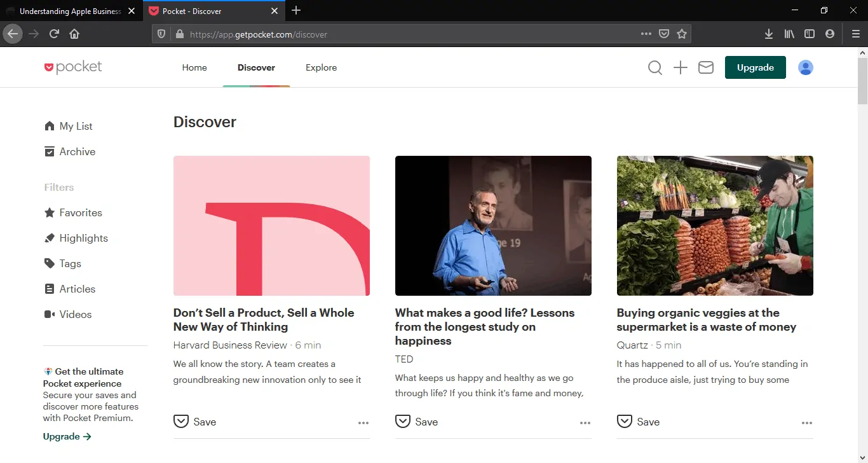The height and width of the screenshot is (463, 868).
Task: Save the TED happiness article
Action: click(x=416, y=421)
